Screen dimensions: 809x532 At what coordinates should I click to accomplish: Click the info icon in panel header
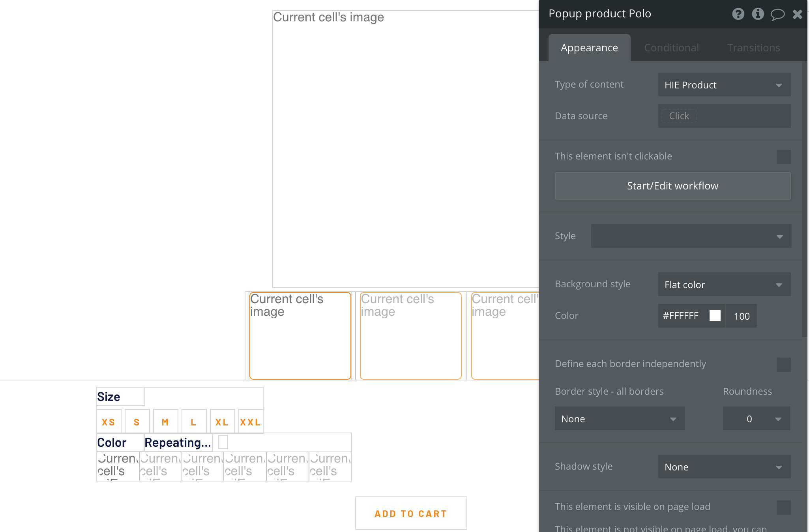click(x=758, y=14)
